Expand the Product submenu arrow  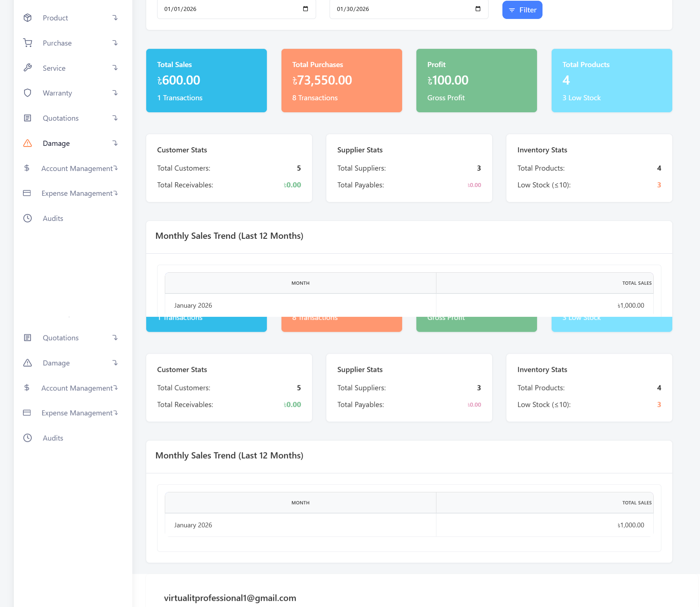115,18
